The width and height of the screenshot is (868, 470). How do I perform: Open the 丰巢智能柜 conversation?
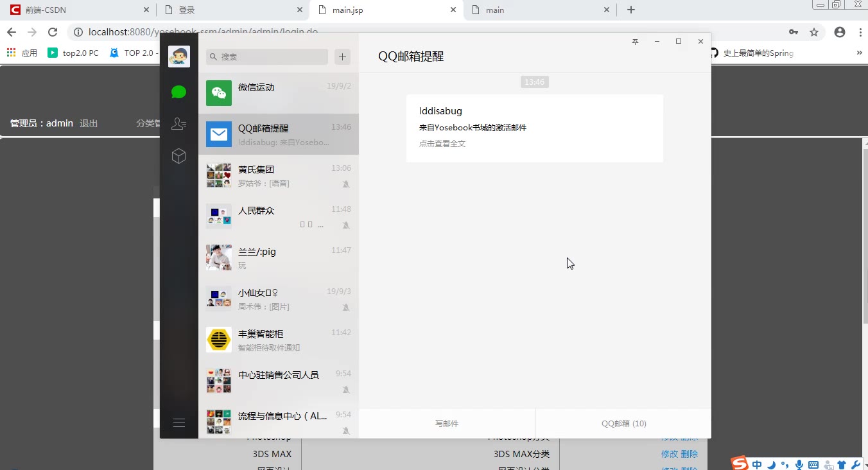(279, 340)
